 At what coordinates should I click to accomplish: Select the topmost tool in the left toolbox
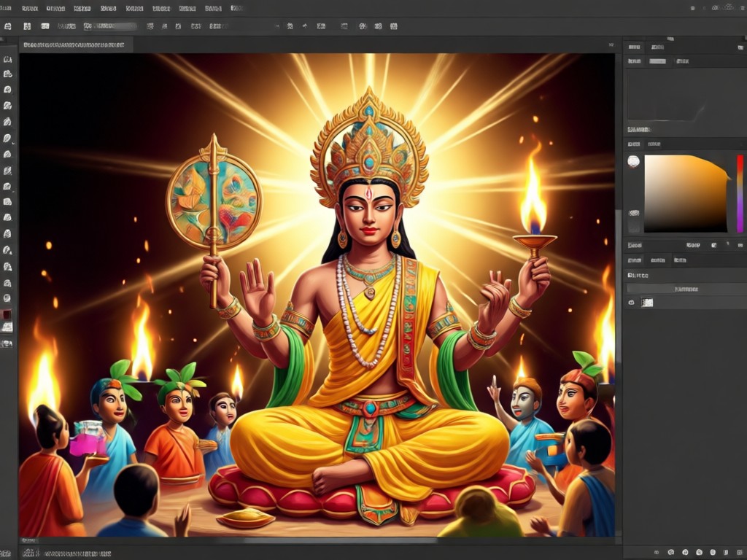[x=7, y=60]
